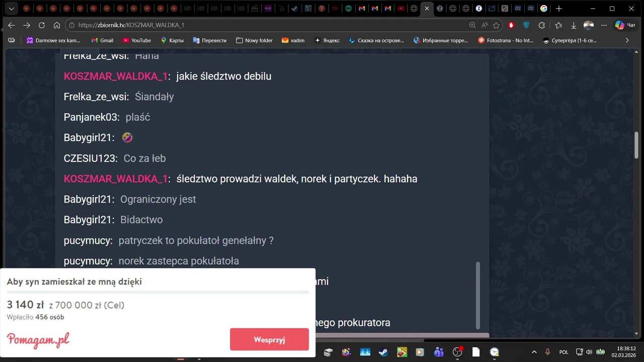Toggle the favorites bar sidebar icon
644x362 pixels.
(12, 40)
